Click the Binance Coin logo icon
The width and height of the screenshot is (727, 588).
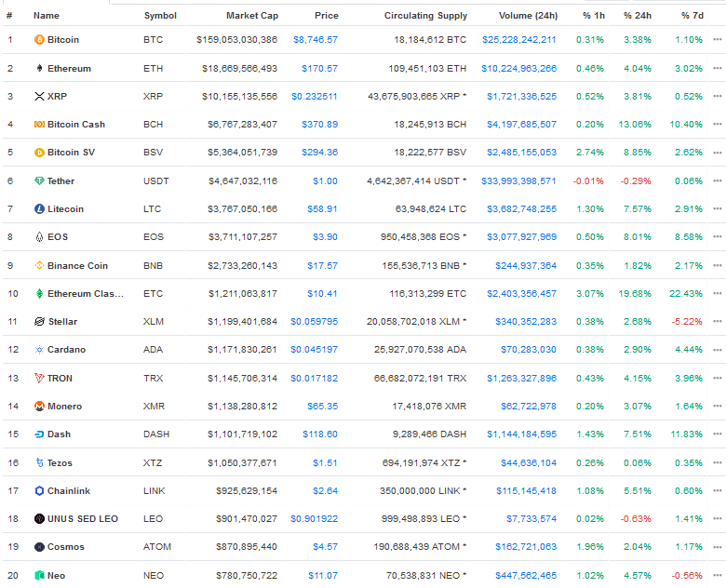coord(39,265)
